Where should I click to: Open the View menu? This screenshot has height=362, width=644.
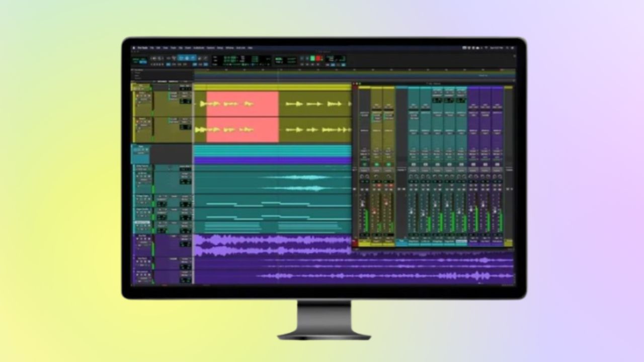166,48
